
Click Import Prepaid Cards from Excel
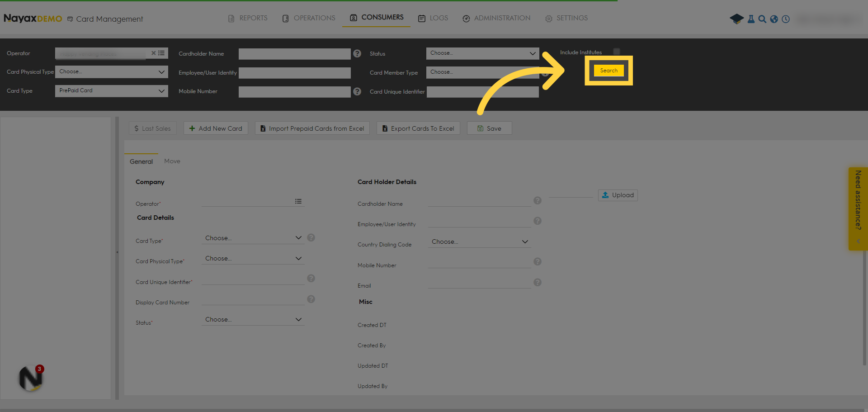tap(312, 128)
